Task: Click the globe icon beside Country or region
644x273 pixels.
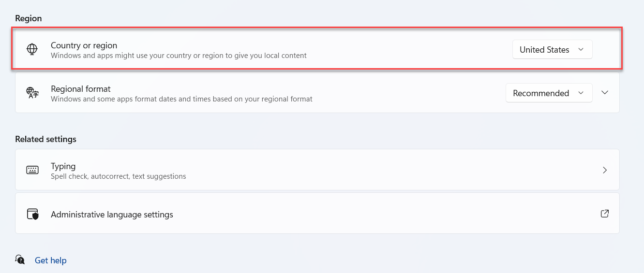Action: click(32, 49)
